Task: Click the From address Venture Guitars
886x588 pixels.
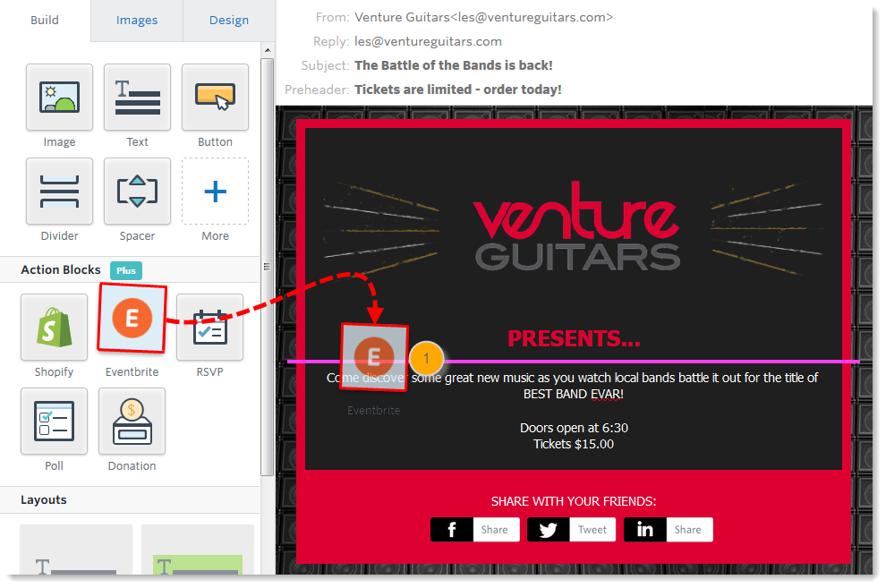Action: click(x=483, y=18)
